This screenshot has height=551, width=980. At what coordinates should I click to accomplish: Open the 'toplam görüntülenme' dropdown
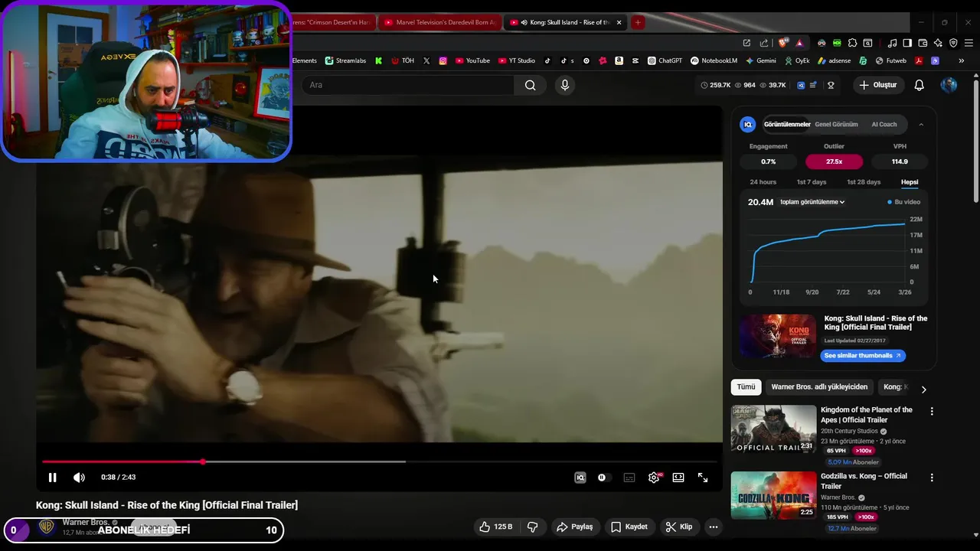[812, 202]
